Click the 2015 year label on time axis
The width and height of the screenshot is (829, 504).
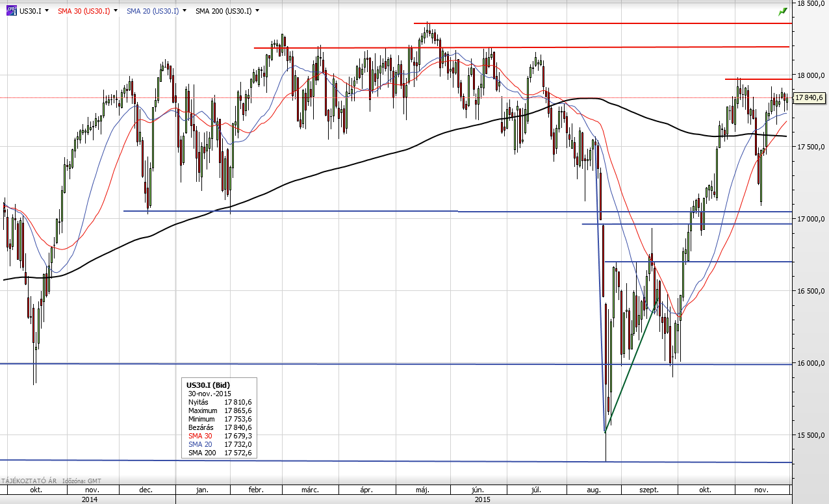click(483, 499)
